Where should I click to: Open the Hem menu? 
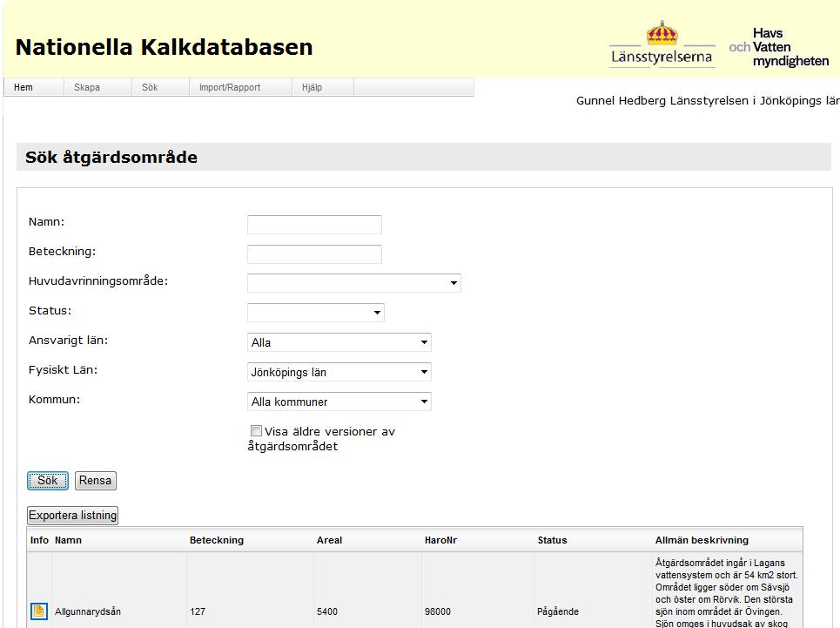coord(34,87)
